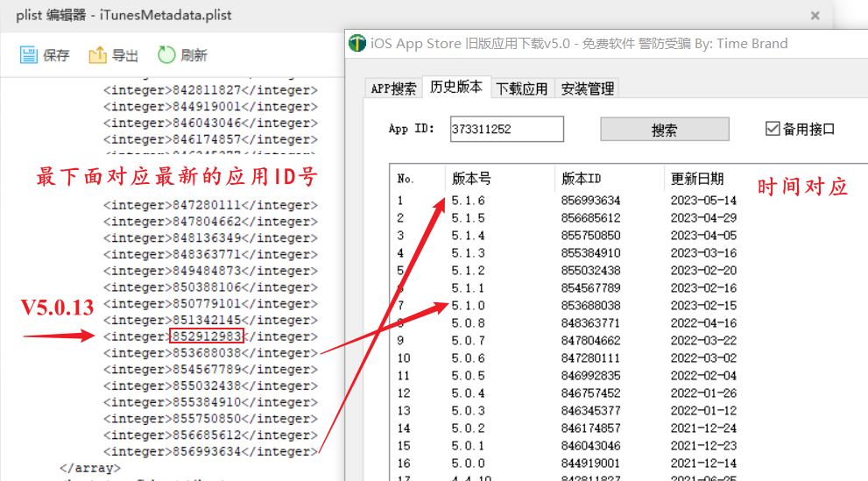Image resolution: width=868 pixels, height=481 pixels.
Task: Click the Refresh (刷新) toolbar icon
Action: [166, 55]
